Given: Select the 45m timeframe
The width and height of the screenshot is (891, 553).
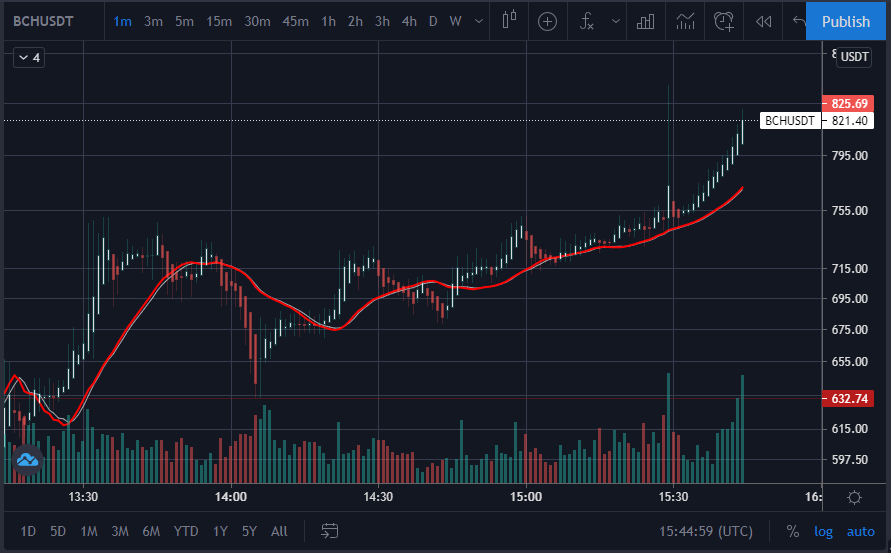Looking at the screenshot, I should [295, 22].
